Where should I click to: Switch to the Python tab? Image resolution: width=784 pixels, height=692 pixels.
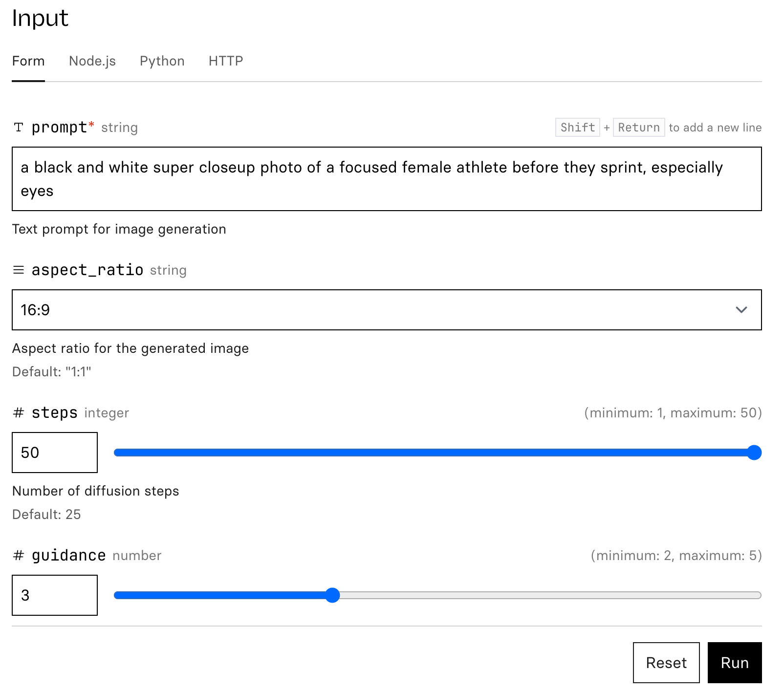click(162, 61)
